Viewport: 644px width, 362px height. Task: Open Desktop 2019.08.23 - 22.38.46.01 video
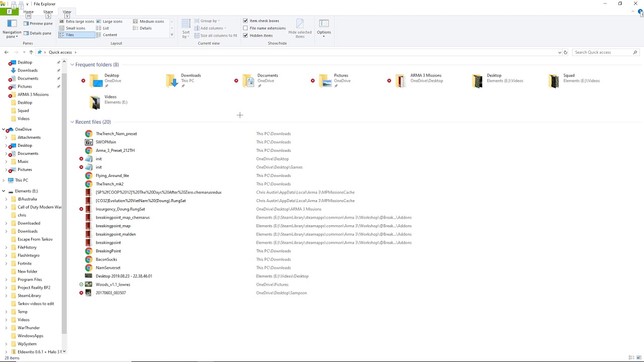point(124,276)
